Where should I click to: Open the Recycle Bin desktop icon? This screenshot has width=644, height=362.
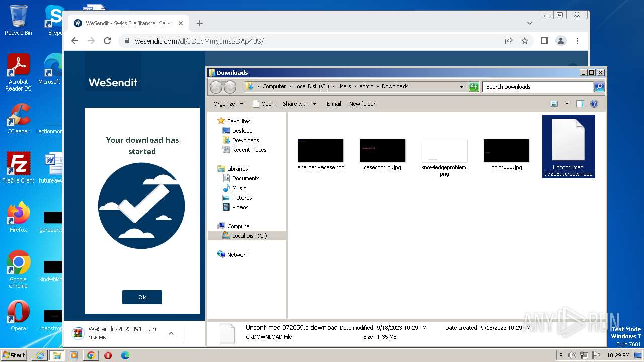pos(18,20)
